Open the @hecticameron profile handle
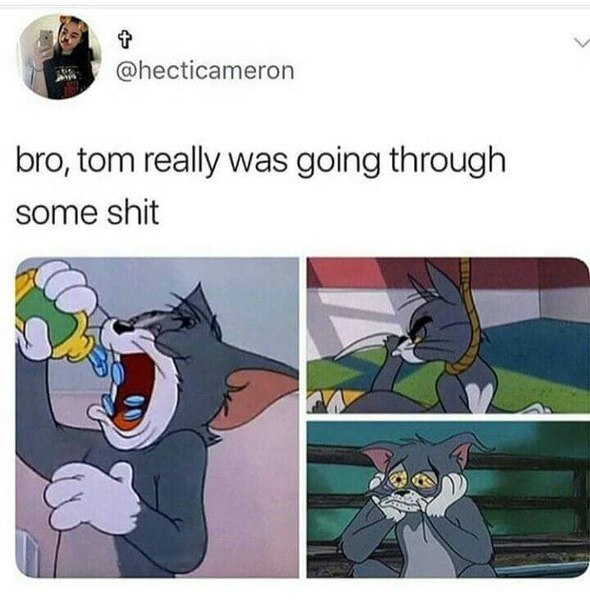The height and width of the screenshot is (604, 590). [x=205, y=71]
